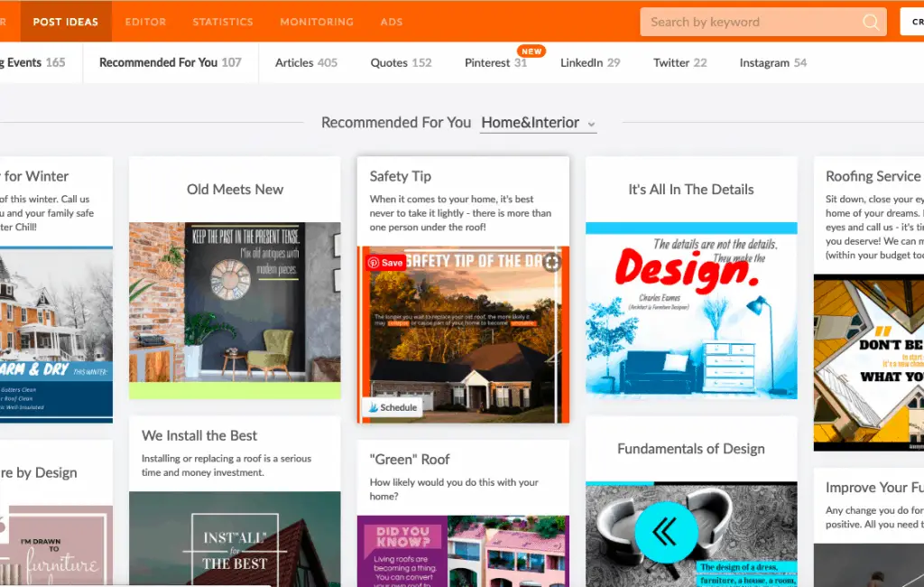
Task: Open the Ads tab
Action: click(392, 22)
